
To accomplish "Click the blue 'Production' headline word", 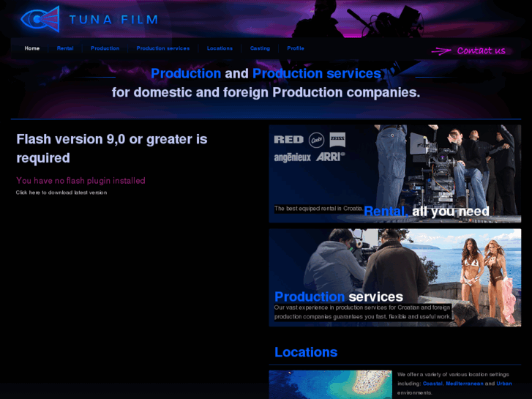I will click(186, 73).
